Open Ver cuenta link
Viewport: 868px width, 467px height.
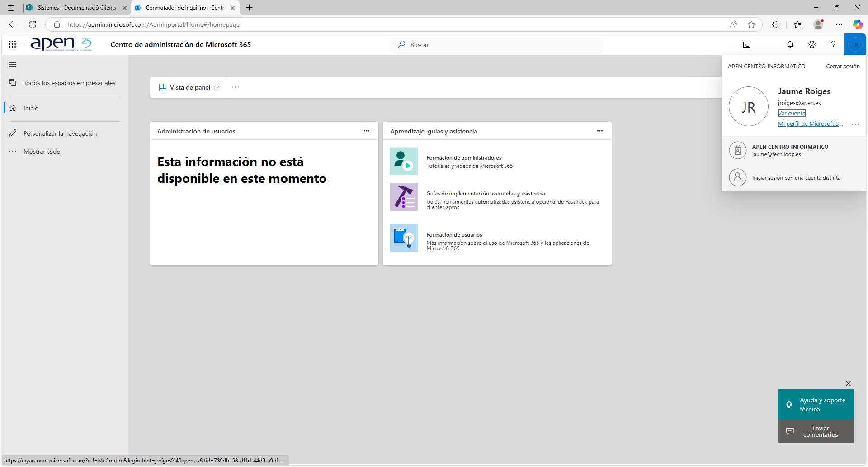click(x=792, y=113)
